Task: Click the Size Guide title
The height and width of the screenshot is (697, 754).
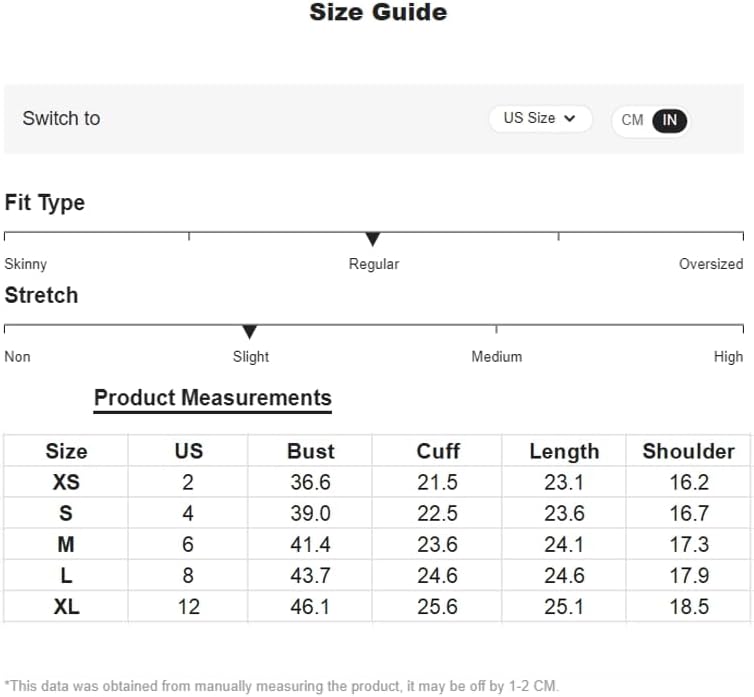Action: point(378,12)
